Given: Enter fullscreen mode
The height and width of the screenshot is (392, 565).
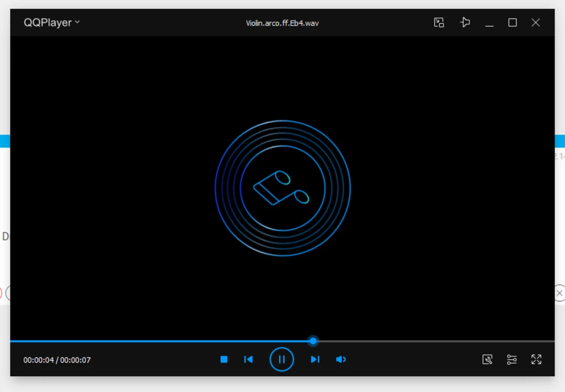Looking at the screenshot, I should point(536,359).
